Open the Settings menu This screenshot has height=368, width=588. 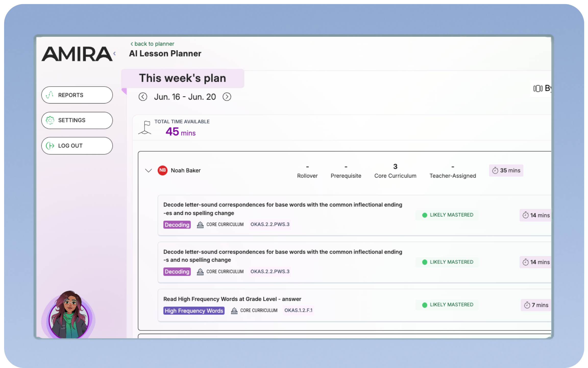[x=77, y=120]
